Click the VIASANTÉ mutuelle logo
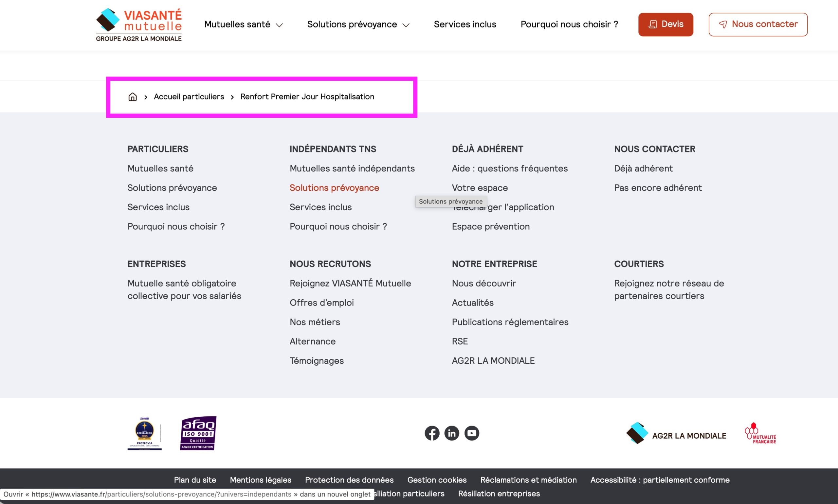838x504 pixels. coord(139,25)
